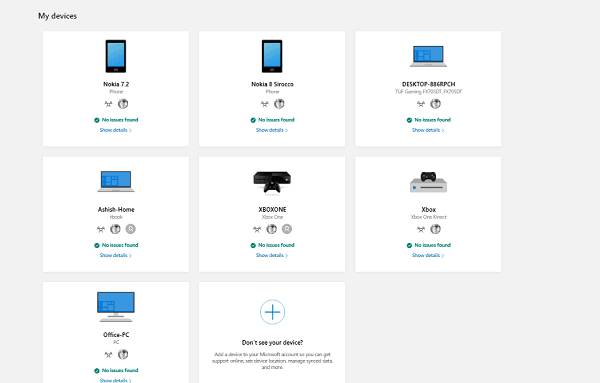Image resolution: width=600 pixels, height=383 pixels.
Task: Click the XBOXONE console icon
Action: (x=272, y=182)
